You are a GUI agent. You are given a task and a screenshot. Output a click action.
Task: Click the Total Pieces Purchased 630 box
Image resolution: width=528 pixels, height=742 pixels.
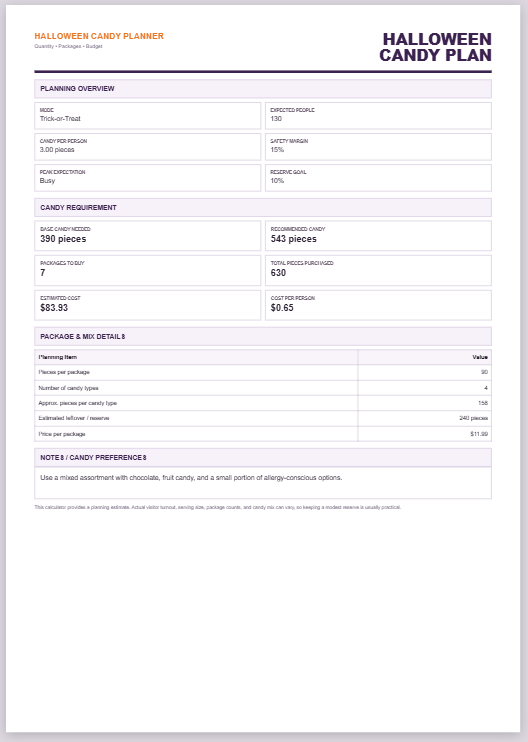coord(378,270)
